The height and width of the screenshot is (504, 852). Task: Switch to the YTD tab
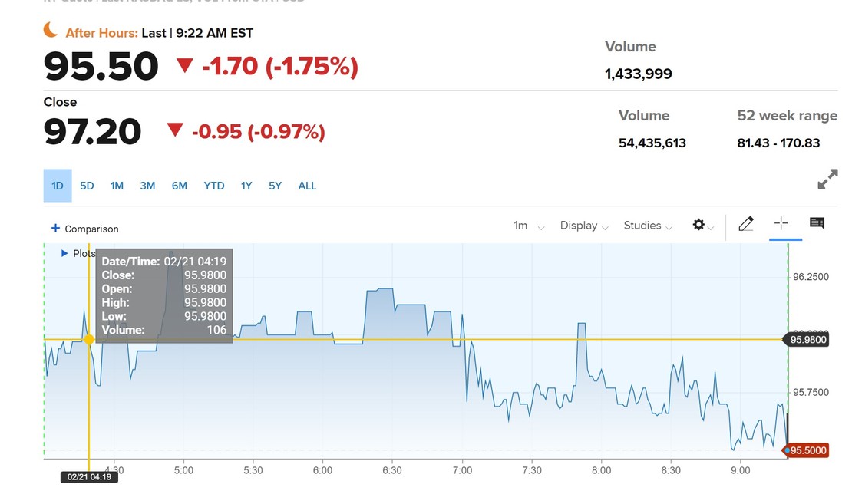(x=213, y=186)
